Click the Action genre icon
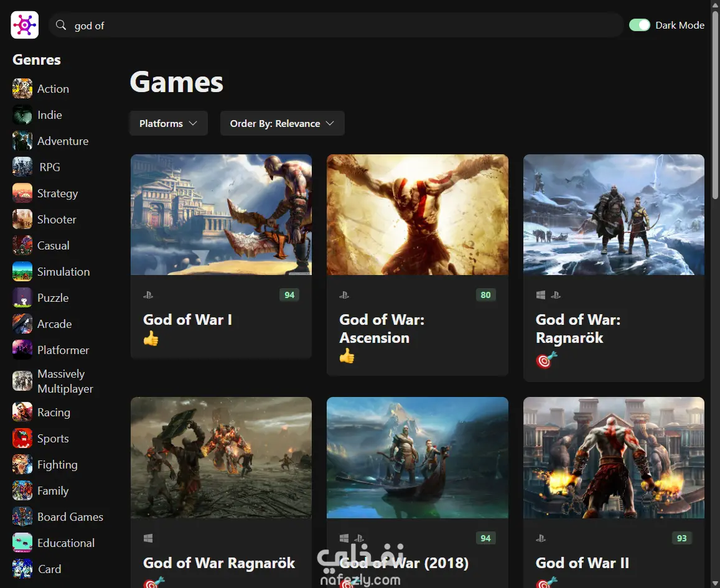This screenshot has width=720, height=588. [22, 88]
